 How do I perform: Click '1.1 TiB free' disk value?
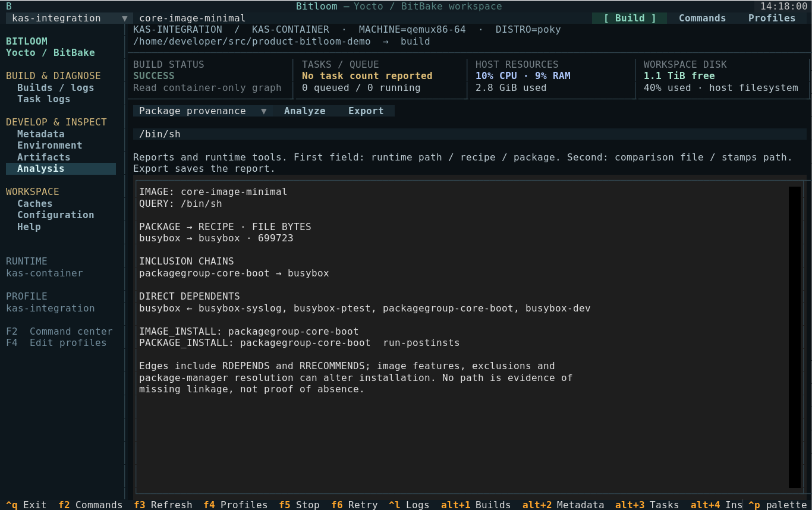[679, 76]
